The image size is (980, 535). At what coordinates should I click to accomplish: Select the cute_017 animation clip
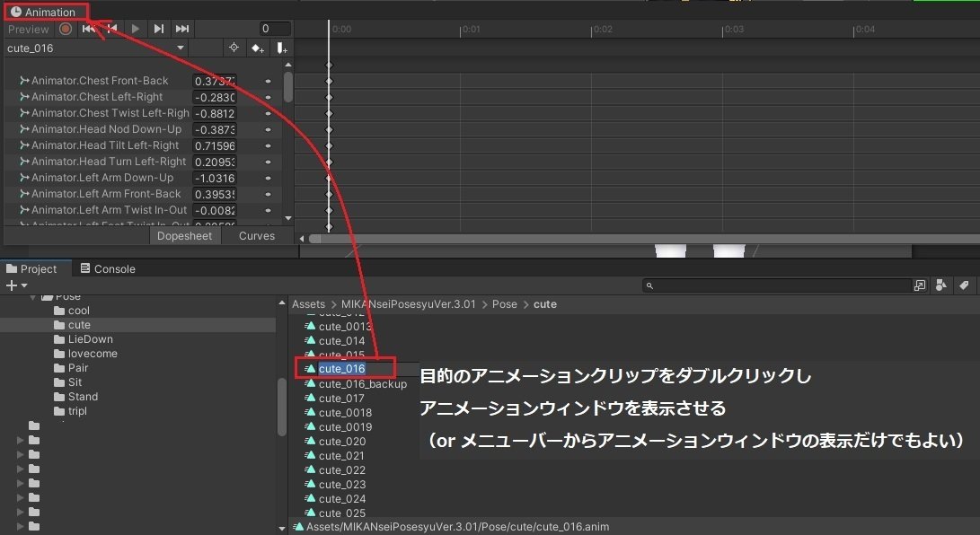point(335,399)
